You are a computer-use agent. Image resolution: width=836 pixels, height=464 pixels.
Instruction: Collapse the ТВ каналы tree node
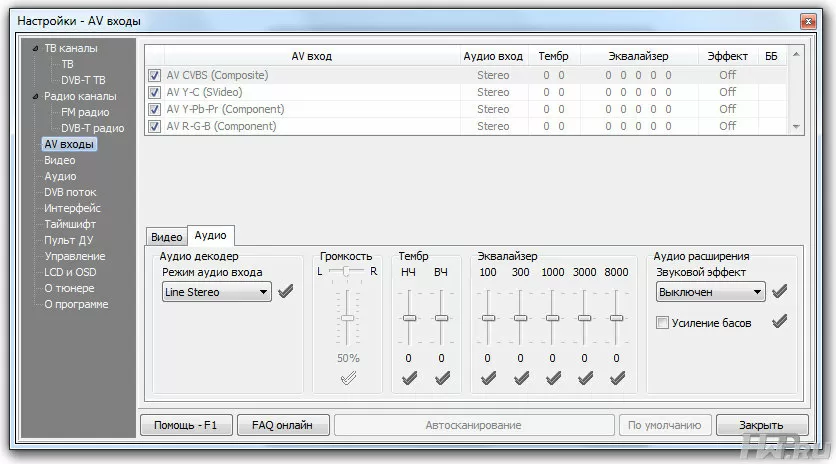[35, 49]
